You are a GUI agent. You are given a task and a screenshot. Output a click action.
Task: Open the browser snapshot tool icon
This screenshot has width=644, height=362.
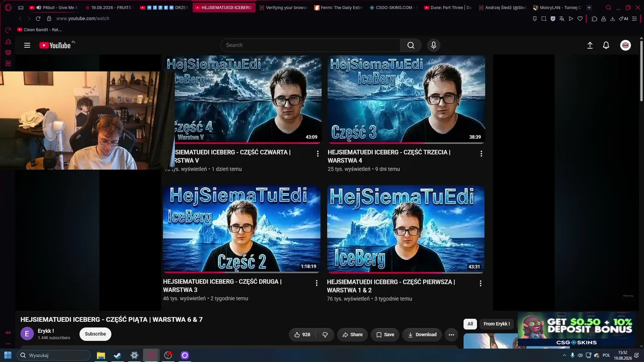[544, 19]
